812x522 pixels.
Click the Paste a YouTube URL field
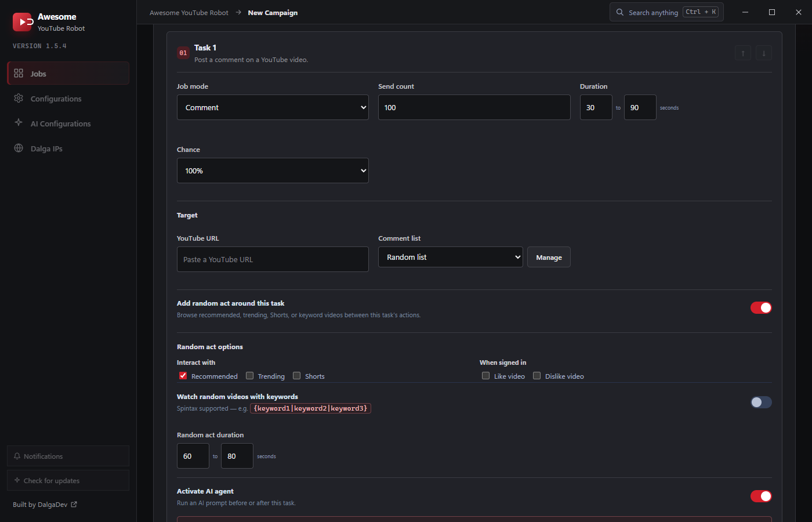tap(273, 259)
